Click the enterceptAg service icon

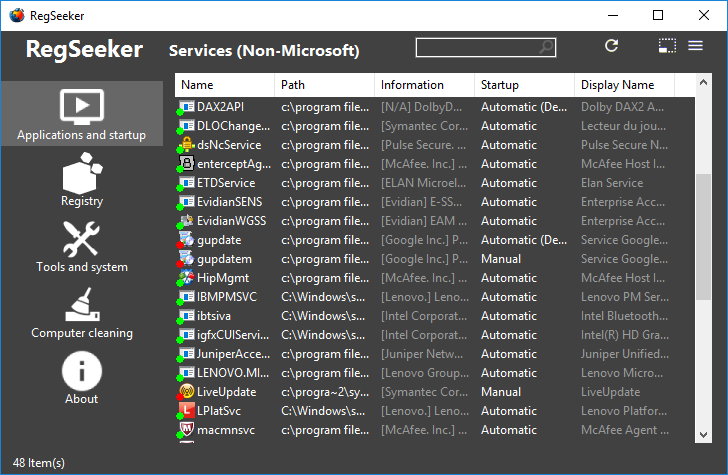tap(186, 164)
